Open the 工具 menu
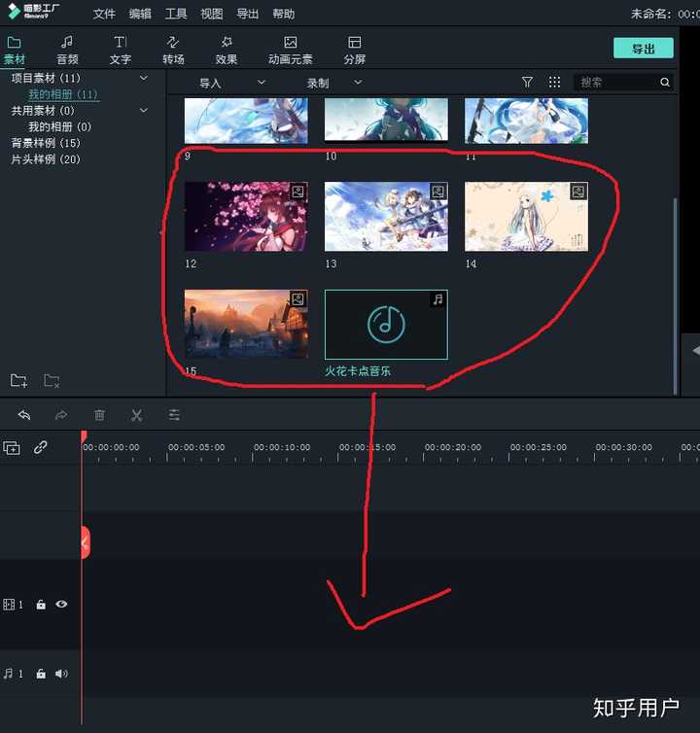This screenshot has height=733, width=700. click(x=176, y=14)
